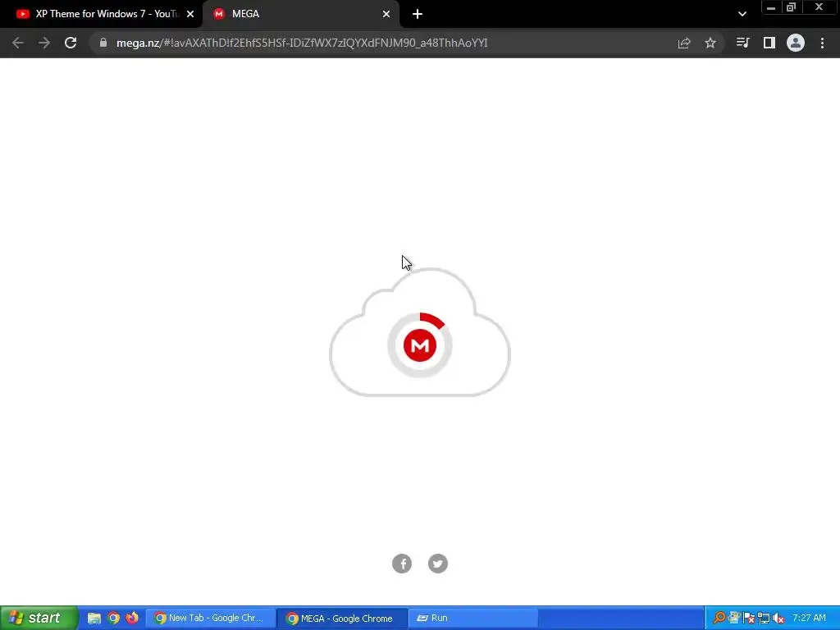Select the MEGA tab
840x630 pixels.
click(x=300, y=14)
